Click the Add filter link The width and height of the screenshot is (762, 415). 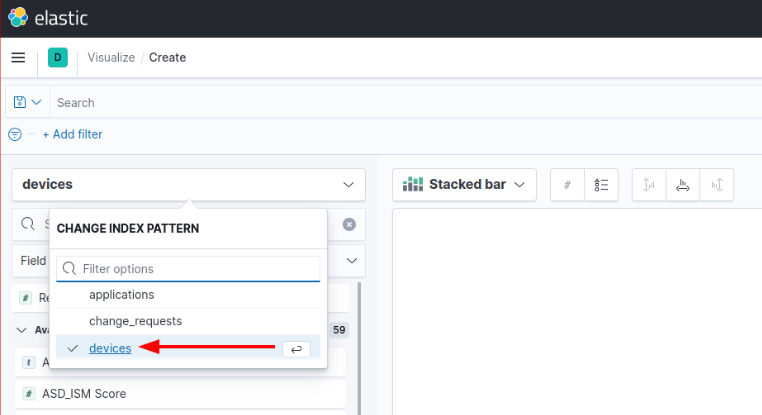tap(72, 134)
